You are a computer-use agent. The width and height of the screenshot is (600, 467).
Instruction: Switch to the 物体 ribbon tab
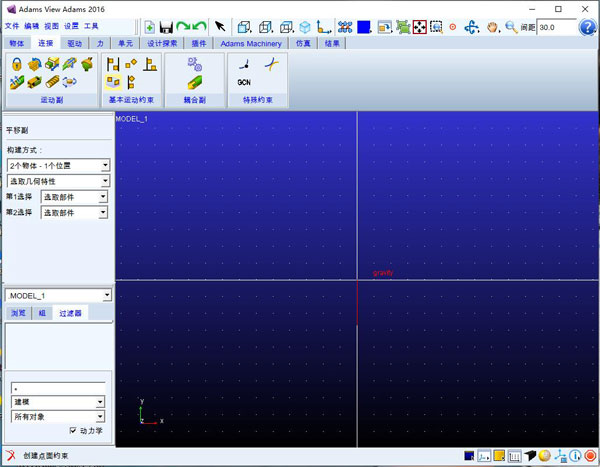point(16,43)
